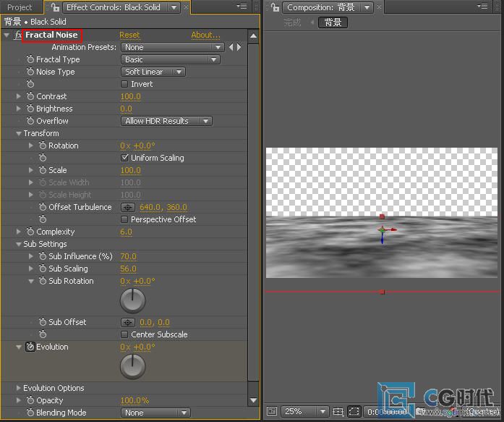Click Blending Mode stopwatch icon
The height and width of the screenshot is (422, 504).
pos(30,413)
